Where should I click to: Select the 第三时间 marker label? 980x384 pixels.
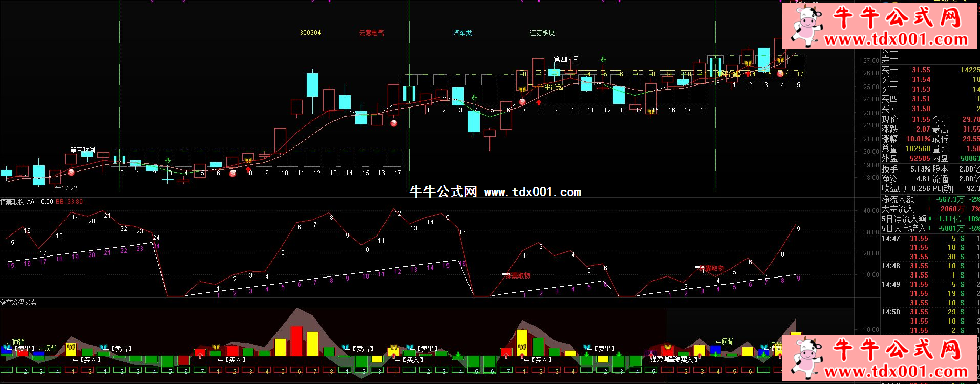click(x=82, y=150)
